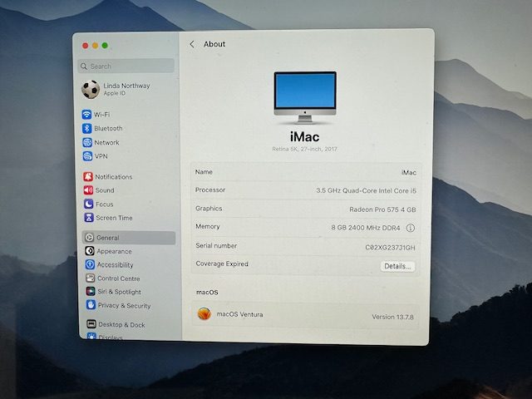Select the Accessibility icon
The image size is (532, 399).
coord(90,264)
